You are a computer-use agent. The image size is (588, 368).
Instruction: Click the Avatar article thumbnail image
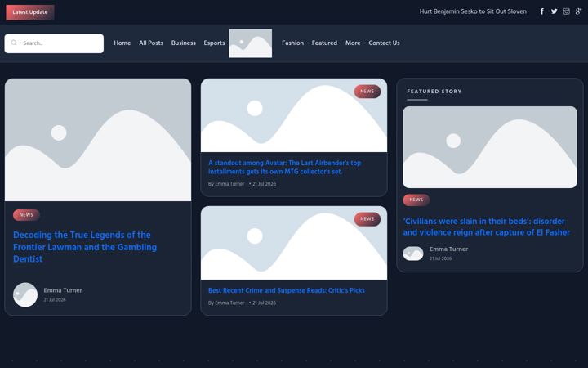(x=294, y=115)
